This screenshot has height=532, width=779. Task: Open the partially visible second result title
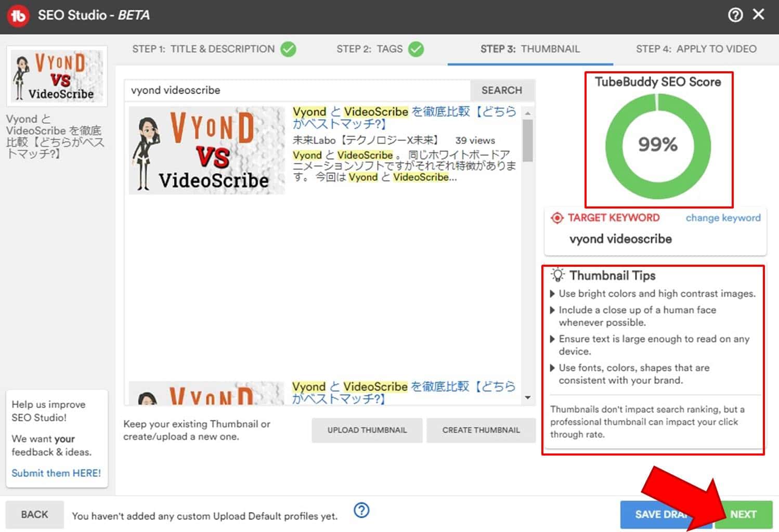[x=404, y=393]
